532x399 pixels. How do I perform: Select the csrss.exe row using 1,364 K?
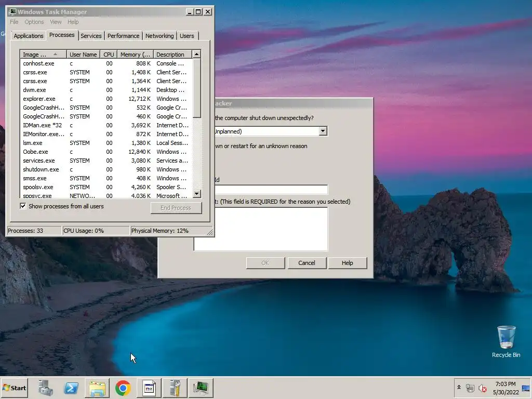coord(106,81)
